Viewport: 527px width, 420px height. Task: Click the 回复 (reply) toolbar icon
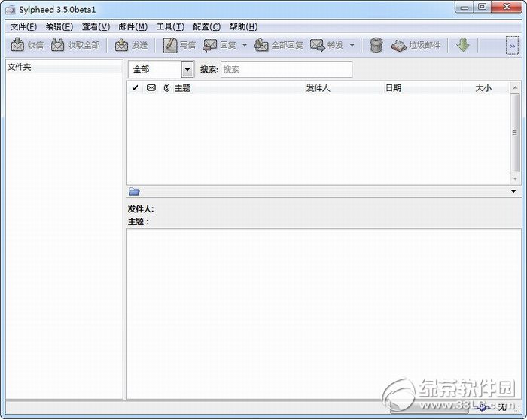[210, 45]
